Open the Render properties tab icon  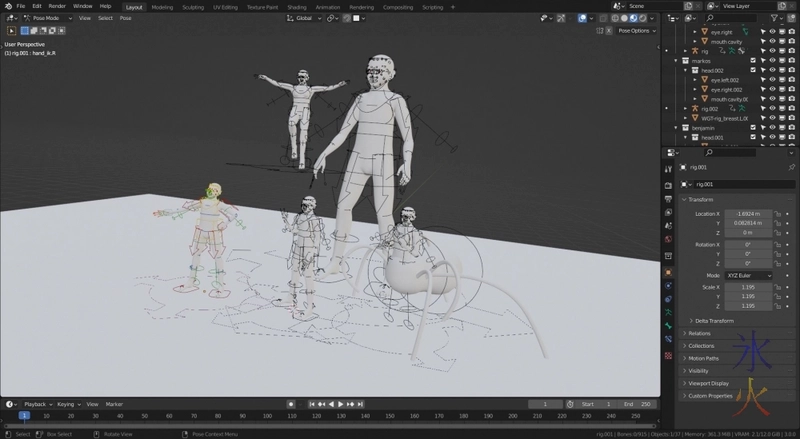668,185
